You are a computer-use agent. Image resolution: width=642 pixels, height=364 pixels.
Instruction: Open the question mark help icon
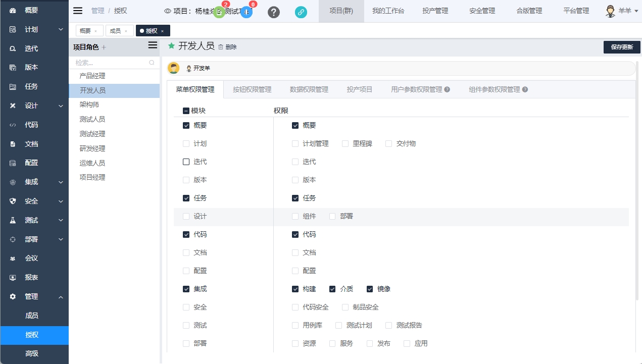273,12
